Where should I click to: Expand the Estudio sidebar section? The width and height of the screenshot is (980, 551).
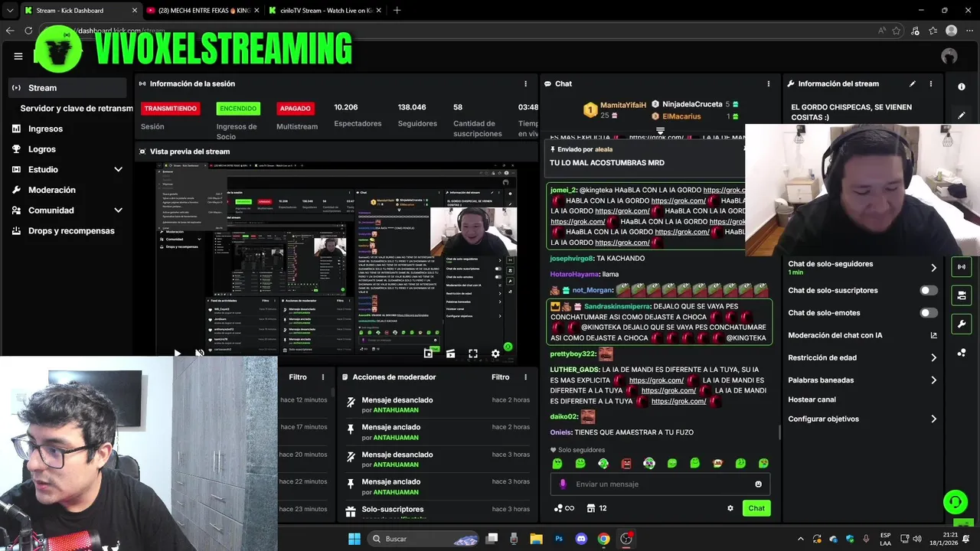point(119,169)
